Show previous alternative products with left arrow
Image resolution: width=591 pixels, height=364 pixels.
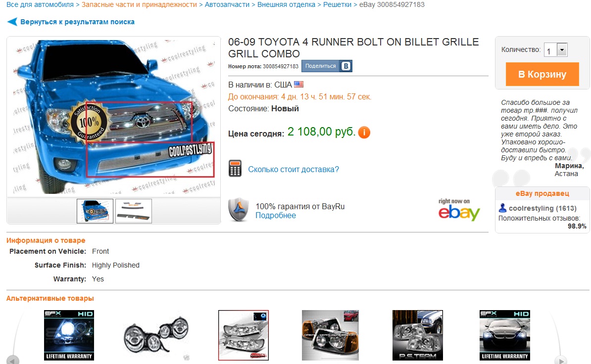tap(13, 360)
